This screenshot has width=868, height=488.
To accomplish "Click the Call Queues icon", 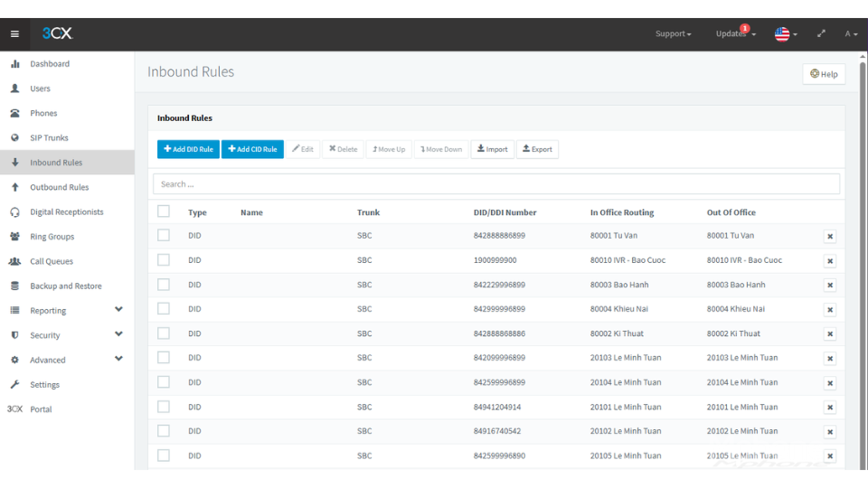I will click(x=15, y=261).
